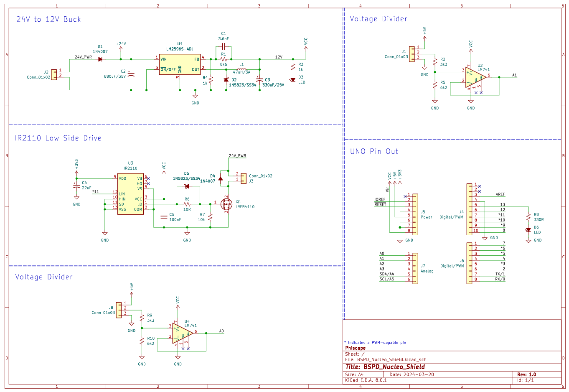This screenshot has width=569, height=392.
Task: Click resistor R2 3k3 symbol
Action: click(435, 62)
